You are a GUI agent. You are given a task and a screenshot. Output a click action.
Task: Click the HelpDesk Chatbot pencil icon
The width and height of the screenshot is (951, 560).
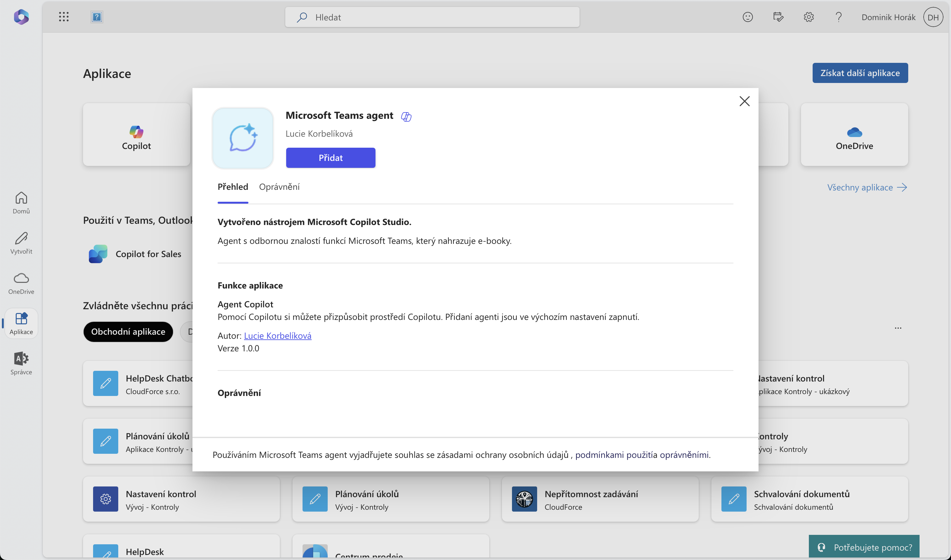(x=106, y=383)
